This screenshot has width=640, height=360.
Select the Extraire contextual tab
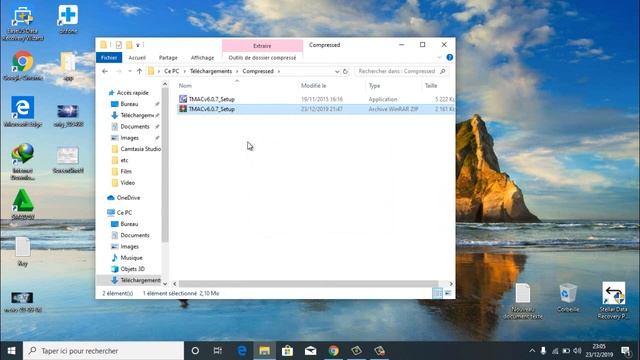(262, 46)
